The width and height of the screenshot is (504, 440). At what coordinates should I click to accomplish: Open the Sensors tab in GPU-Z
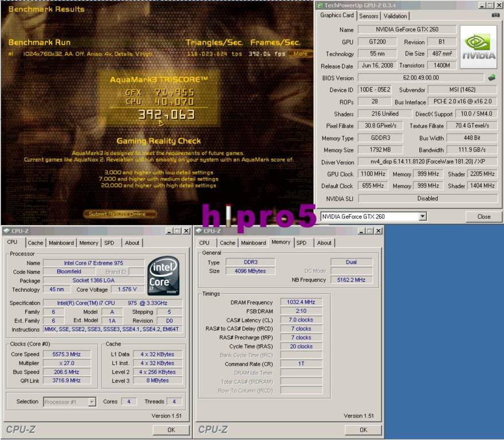(368, 16)
